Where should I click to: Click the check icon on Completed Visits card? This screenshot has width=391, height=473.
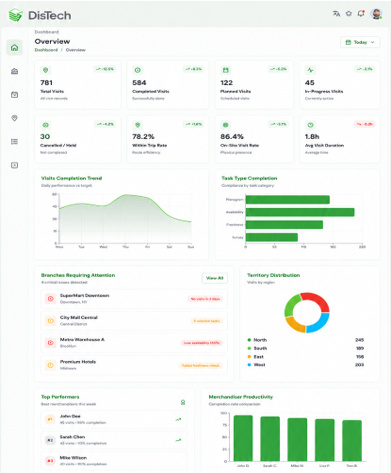[138, 70]
